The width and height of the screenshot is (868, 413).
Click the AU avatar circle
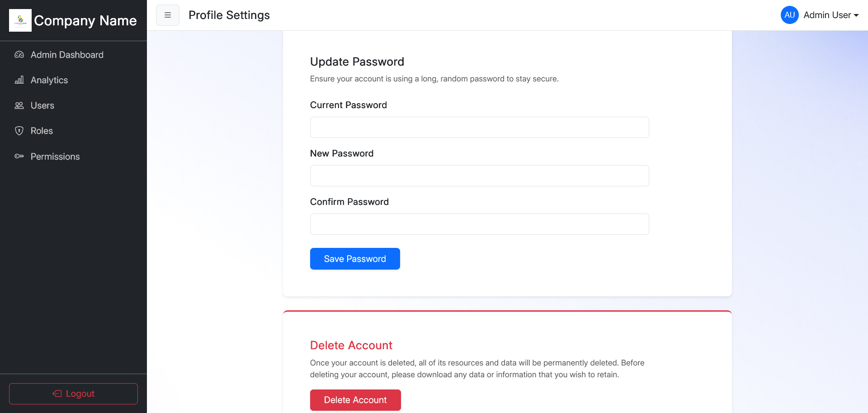(x=789, y=15)
